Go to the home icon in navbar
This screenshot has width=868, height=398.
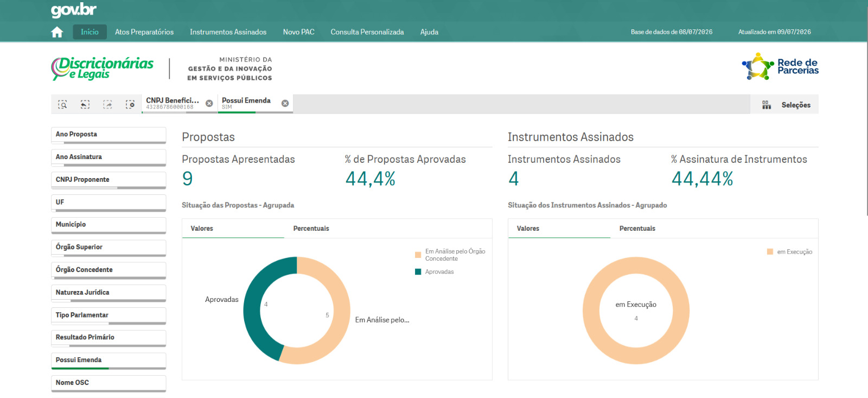click(57, 32)
